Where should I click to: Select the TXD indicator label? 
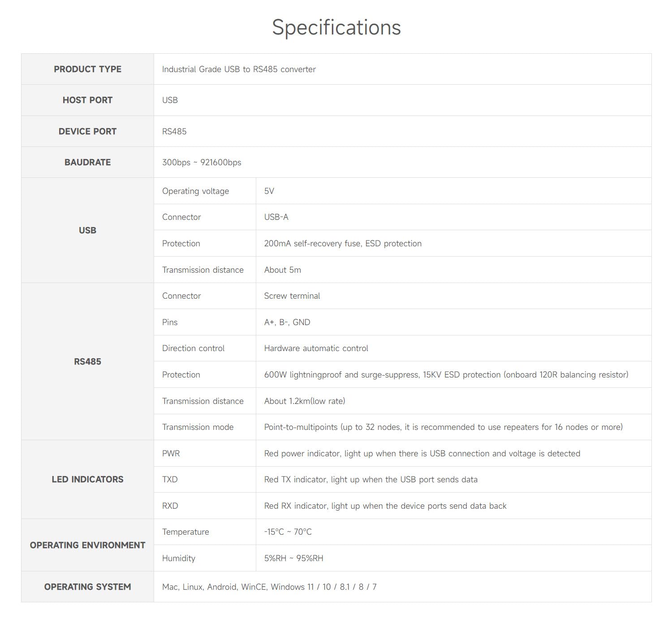(x=170, y=479)
